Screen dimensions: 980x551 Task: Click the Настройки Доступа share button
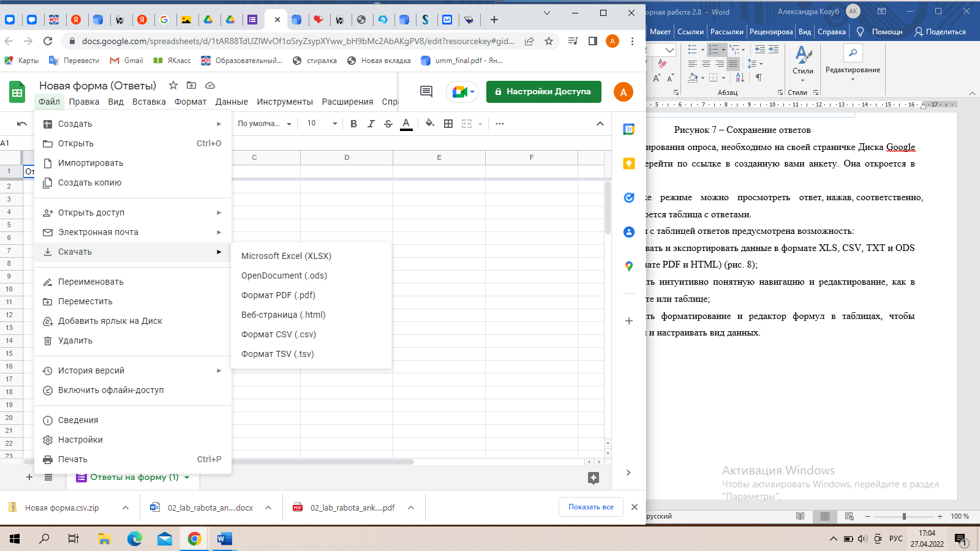(544, 92)
